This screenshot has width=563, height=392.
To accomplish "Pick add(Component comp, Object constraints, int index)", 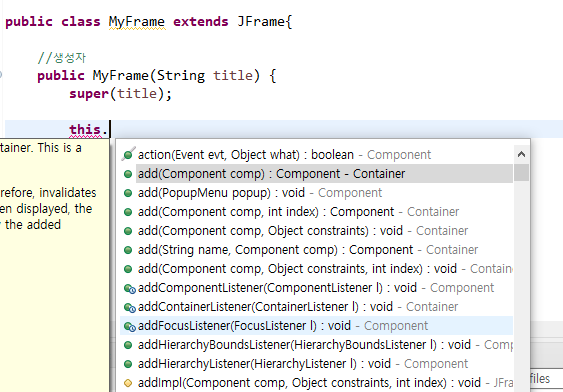I will pyautogui.click(x=316, y=269).
